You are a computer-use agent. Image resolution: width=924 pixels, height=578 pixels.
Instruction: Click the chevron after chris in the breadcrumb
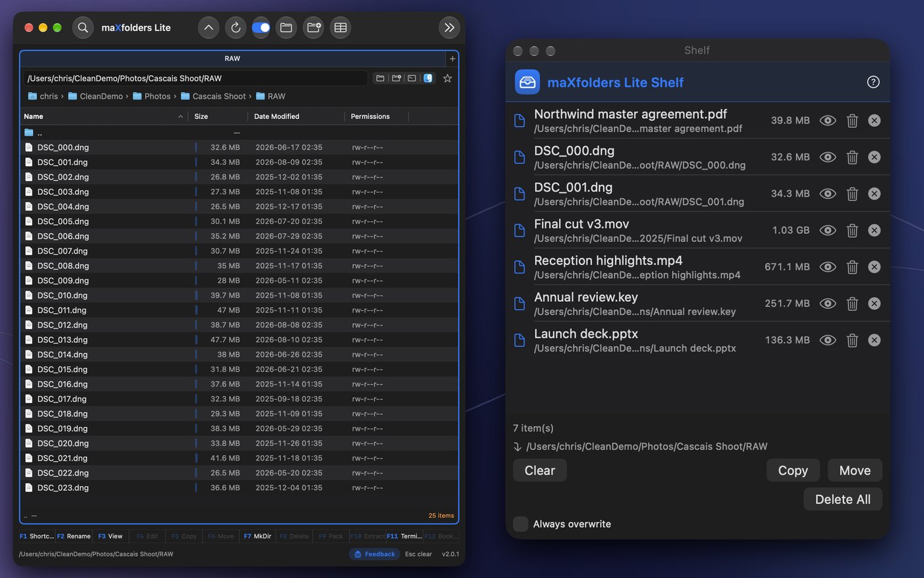(62, 96)
